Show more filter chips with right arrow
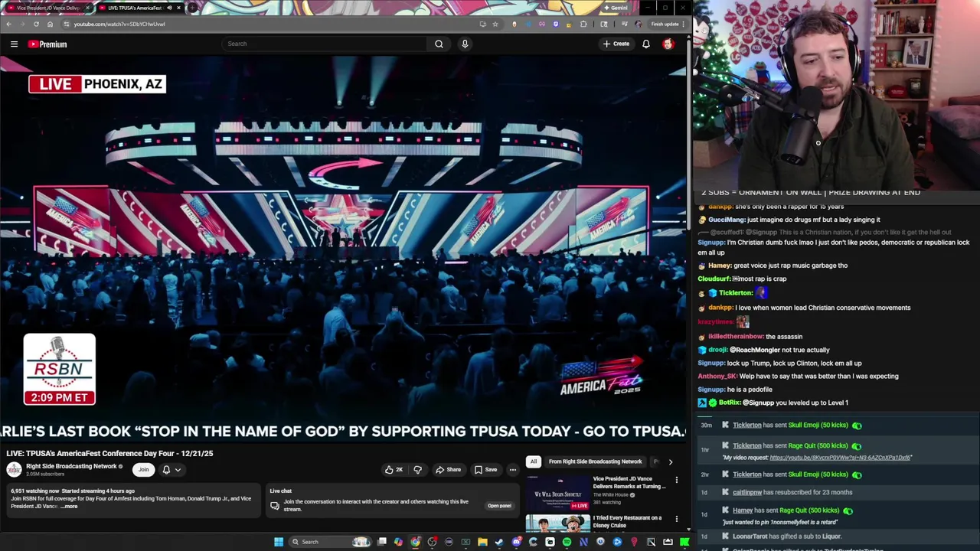 670,461
